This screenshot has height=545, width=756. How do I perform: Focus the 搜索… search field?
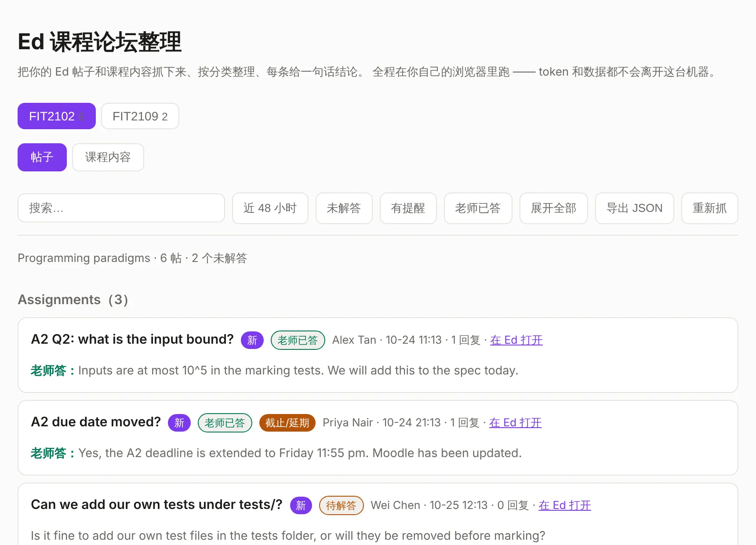[x=121, y=208]
